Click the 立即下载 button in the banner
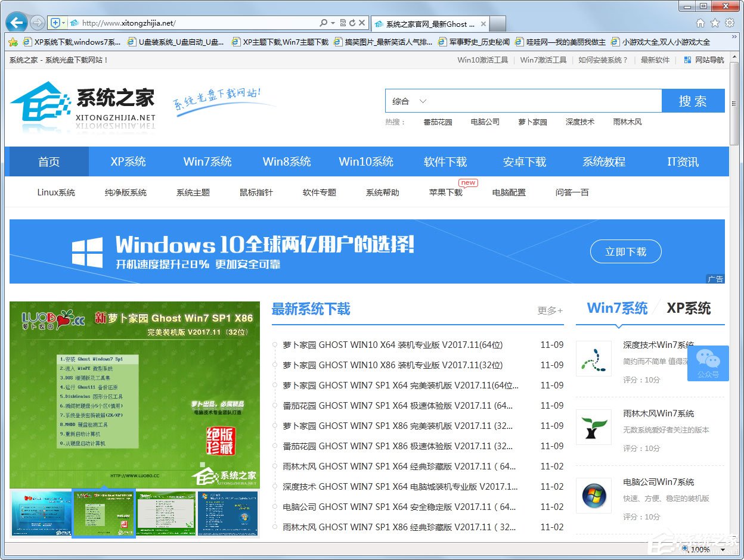This screenshot has height=560, width=744. [x=625, y=251]
